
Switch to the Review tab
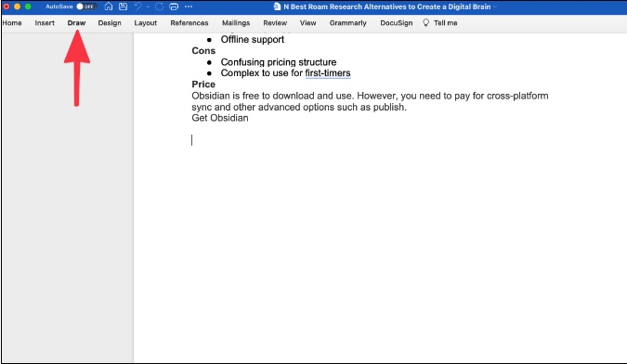tap(275, 23)
